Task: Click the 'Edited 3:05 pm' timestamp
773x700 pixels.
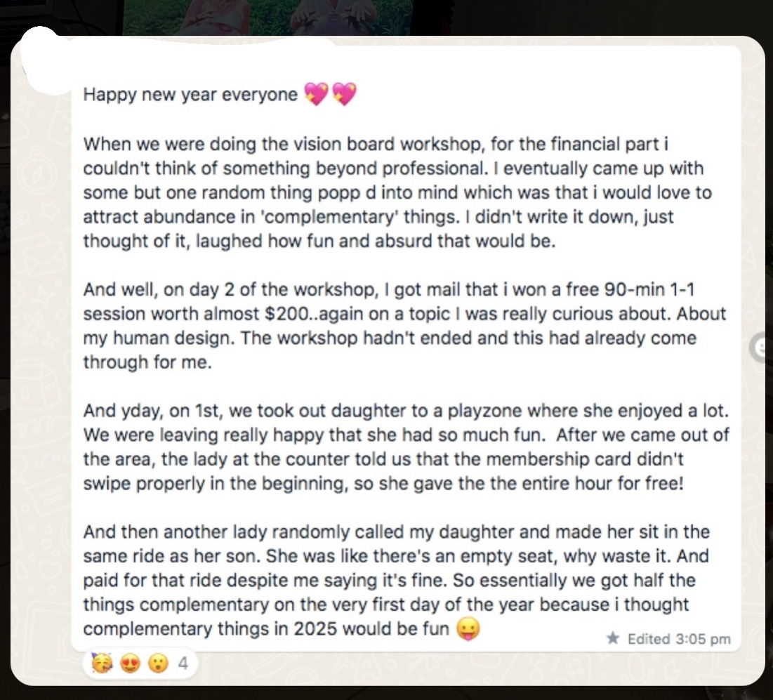Action: coord(678,639)
